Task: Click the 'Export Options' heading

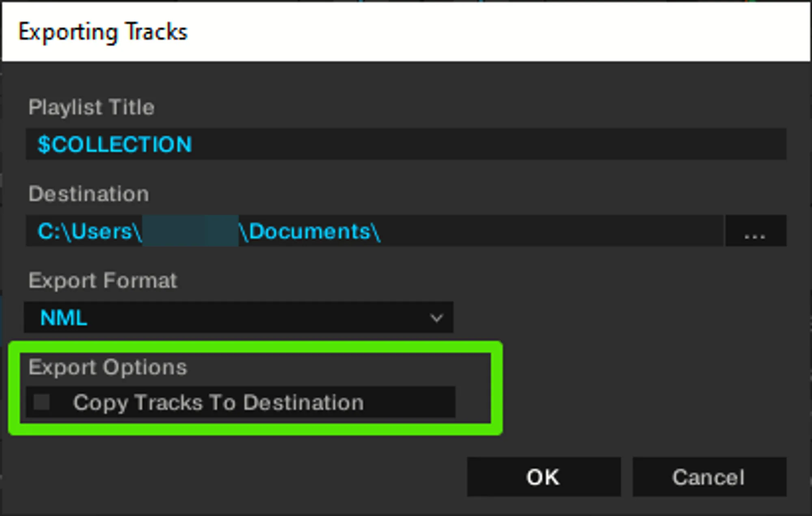Action: tap(108, 368)
